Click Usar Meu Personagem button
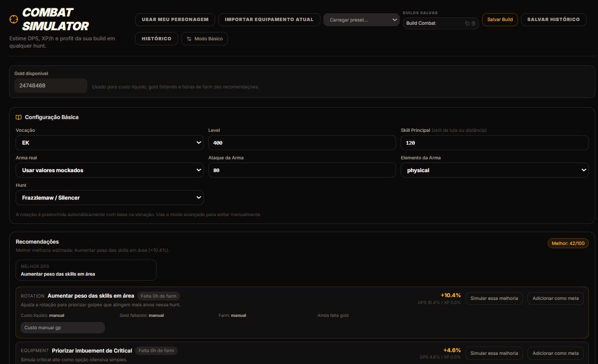This screenshot has width=598, height=364. point(175,20)
